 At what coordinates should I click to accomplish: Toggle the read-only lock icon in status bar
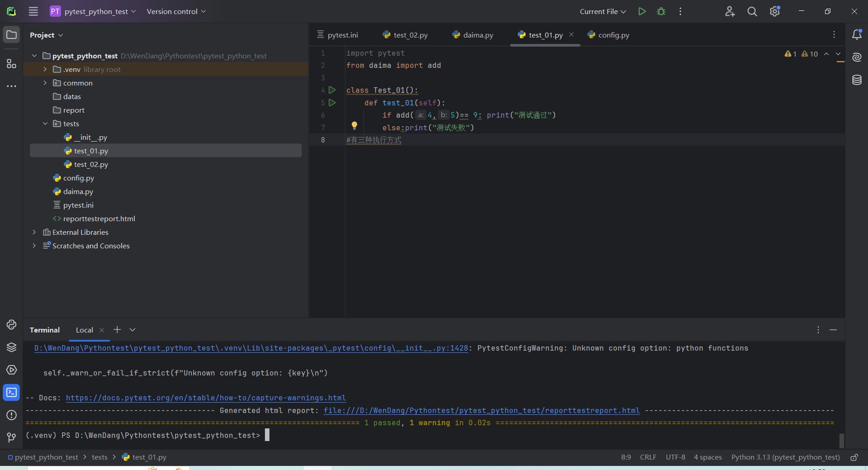click(854, 457)
